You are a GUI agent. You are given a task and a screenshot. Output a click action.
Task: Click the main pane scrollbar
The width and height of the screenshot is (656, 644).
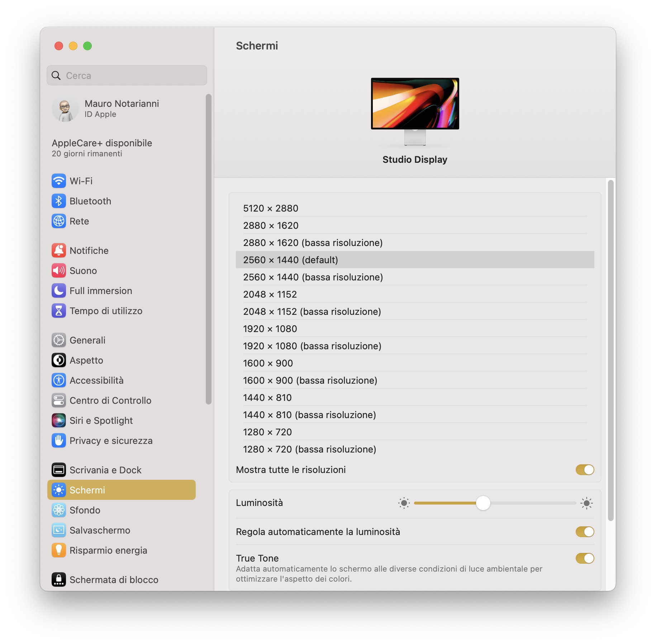point(611,350)
